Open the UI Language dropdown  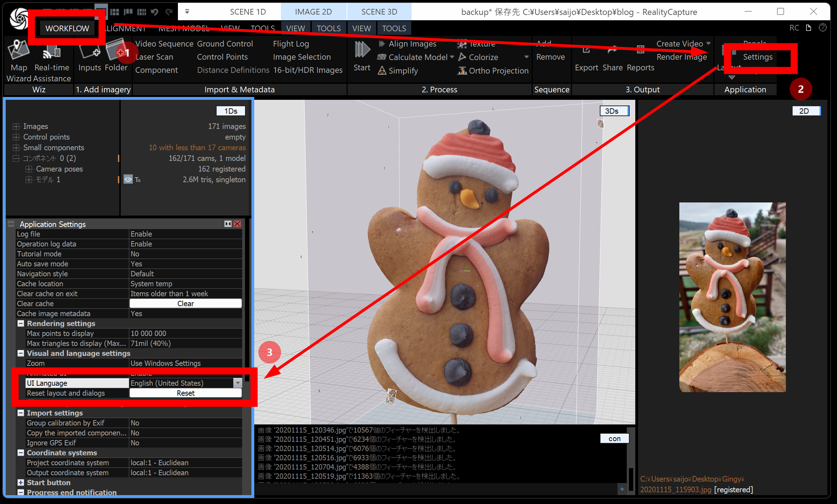[238, 383]
